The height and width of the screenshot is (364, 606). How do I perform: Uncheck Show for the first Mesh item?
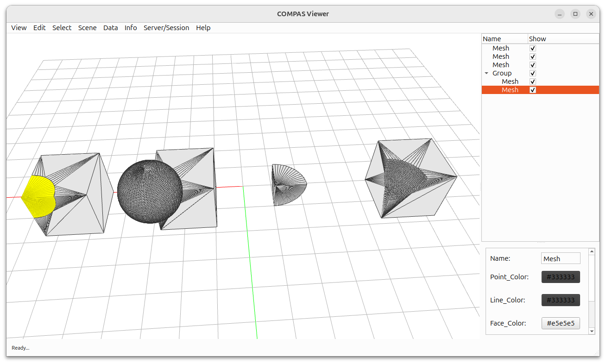[532, 48]
